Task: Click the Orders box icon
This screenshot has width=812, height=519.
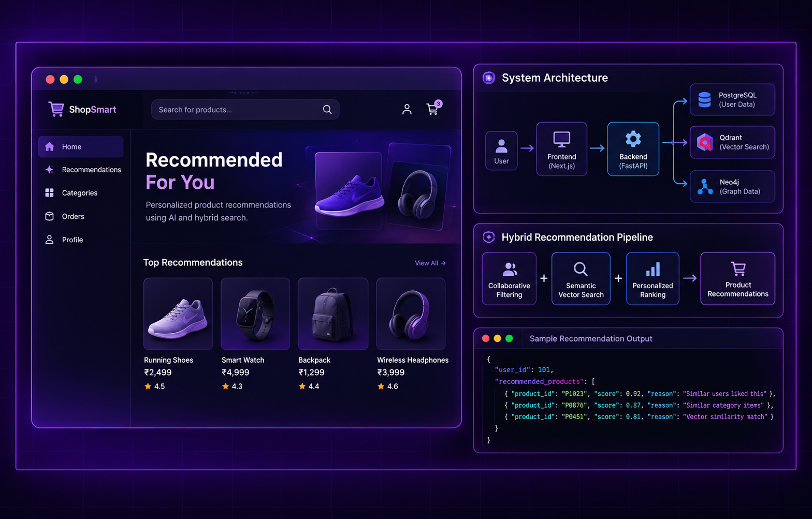Action: [x=49, y=216]
